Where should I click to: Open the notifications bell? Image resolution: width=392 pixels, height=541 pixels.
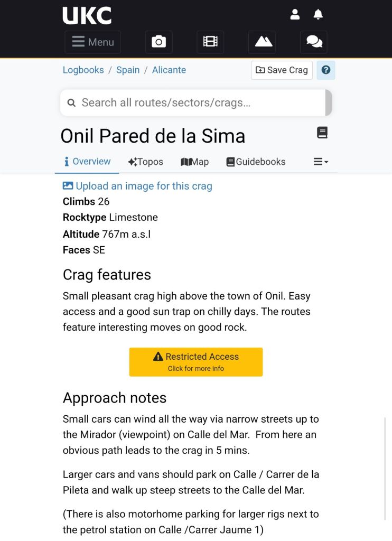(x=318, y=15)
